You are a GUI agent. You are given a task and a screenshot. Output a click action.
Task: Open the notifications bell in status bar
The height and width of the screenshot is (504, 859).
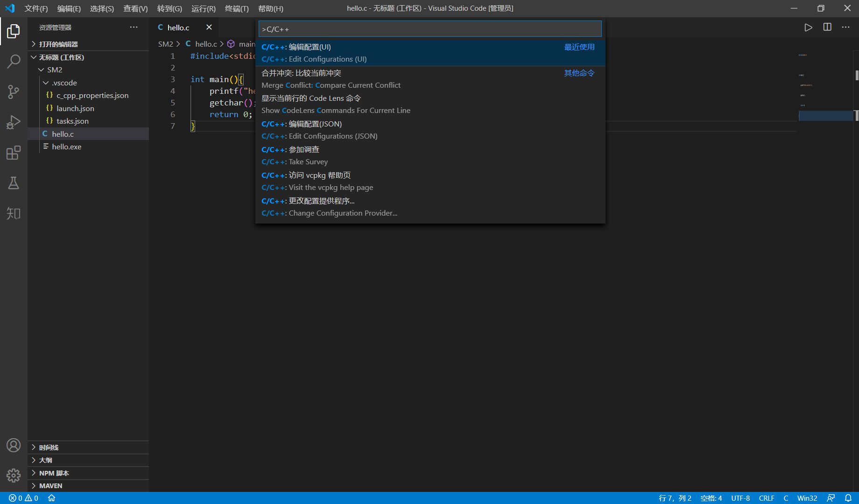(848, 498)
